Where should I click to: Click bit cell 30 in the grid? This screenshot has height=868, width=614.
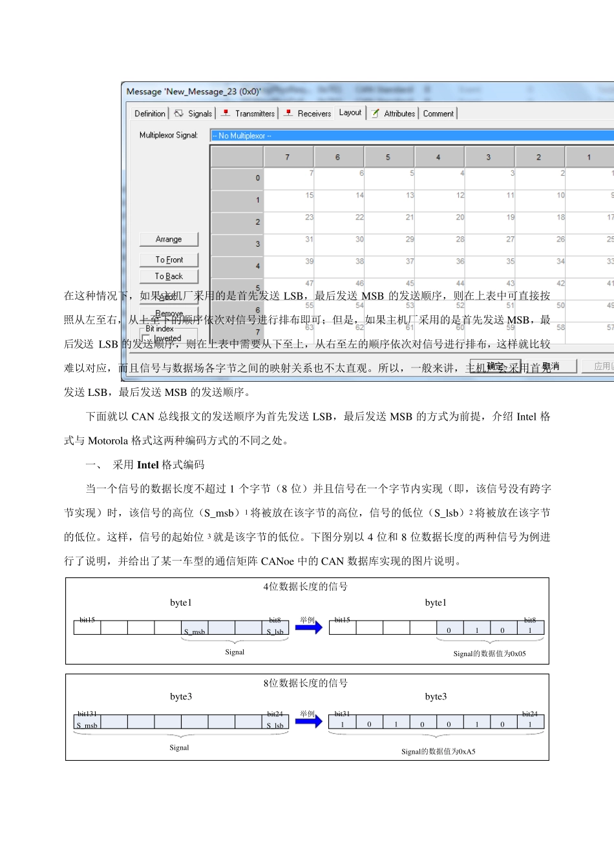tap(339, 245)
